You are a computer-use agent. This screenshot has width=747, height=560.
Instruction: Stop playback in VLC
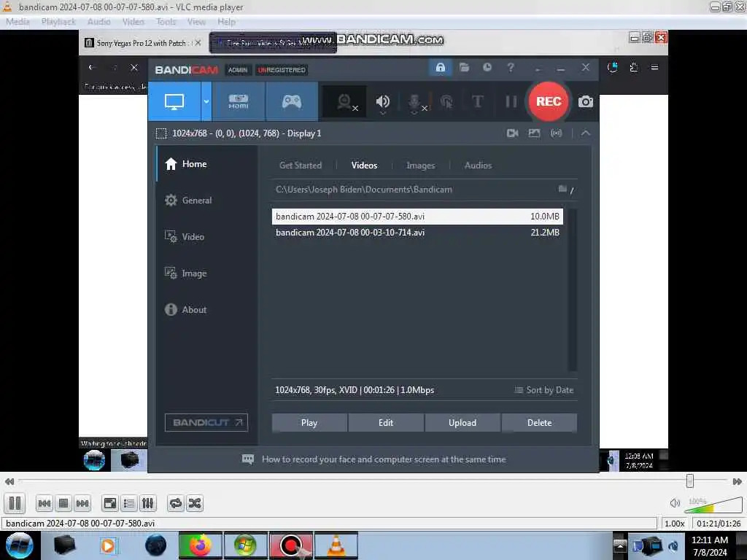click(x=63, y=503)
